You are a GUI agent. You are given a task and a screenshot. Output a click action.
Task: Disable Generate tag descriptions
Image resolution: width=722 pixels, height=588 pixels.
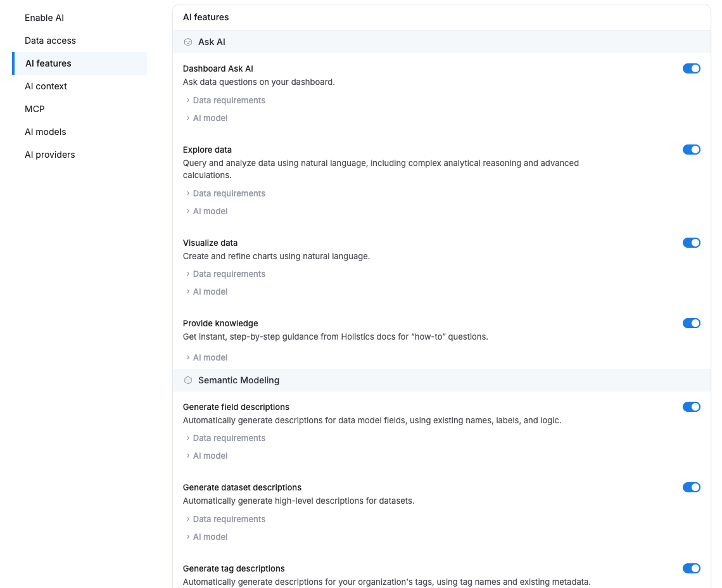pyautogui.click(x=692, y=568)
